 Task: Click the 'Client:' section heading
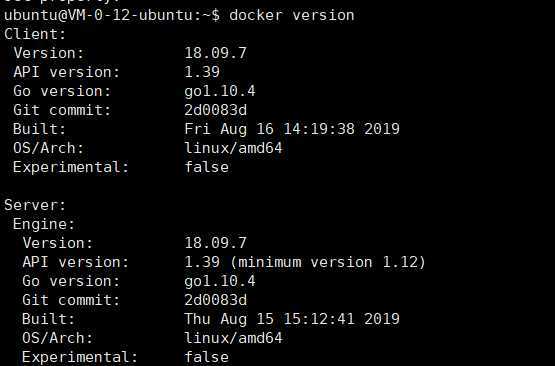click(x=35, y=34)
